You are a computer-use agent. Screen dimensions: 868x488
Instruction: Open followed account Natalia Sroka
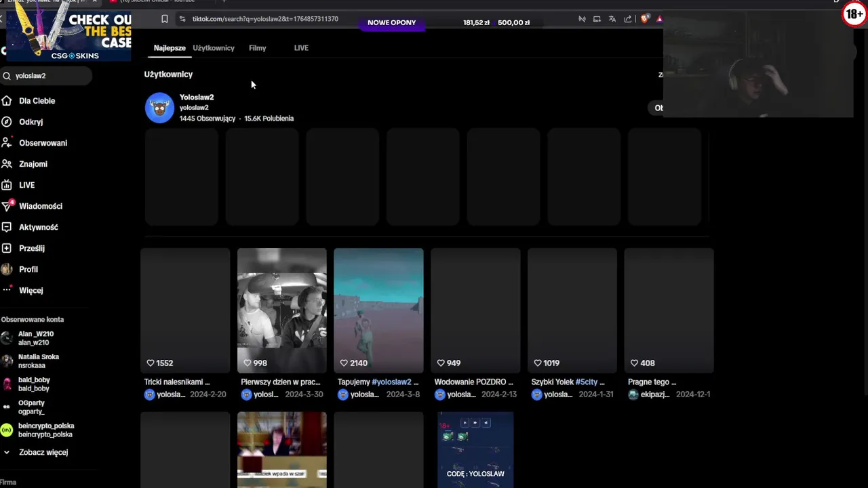point(31,361)
